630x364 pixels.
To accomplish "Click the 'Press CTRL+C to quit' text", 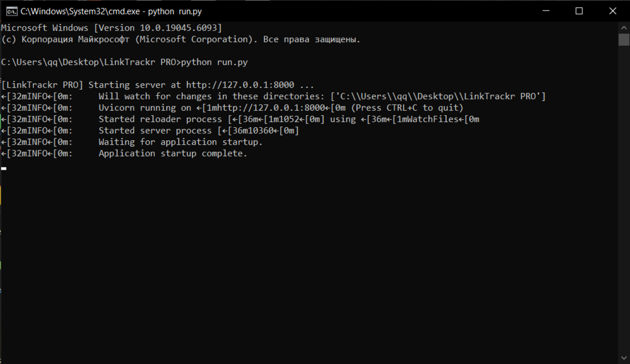I will tap(409, 108).
